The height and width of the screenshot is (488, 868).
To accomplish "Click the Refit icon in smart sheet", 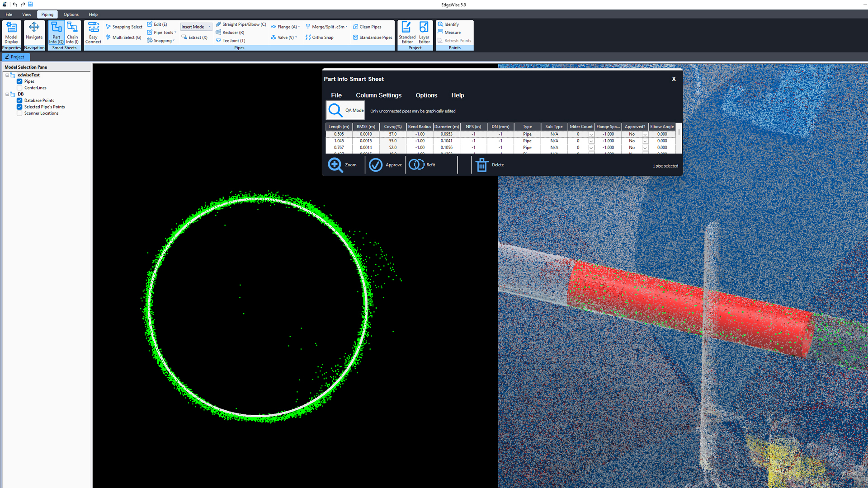I will (416, 165).
